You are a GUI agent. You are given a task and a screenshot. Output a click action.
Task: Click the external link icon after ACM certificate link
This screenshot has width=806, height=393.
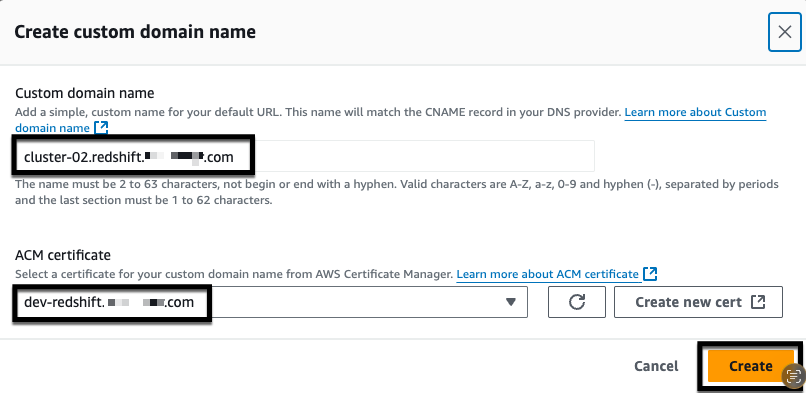[x=650, y=274]
